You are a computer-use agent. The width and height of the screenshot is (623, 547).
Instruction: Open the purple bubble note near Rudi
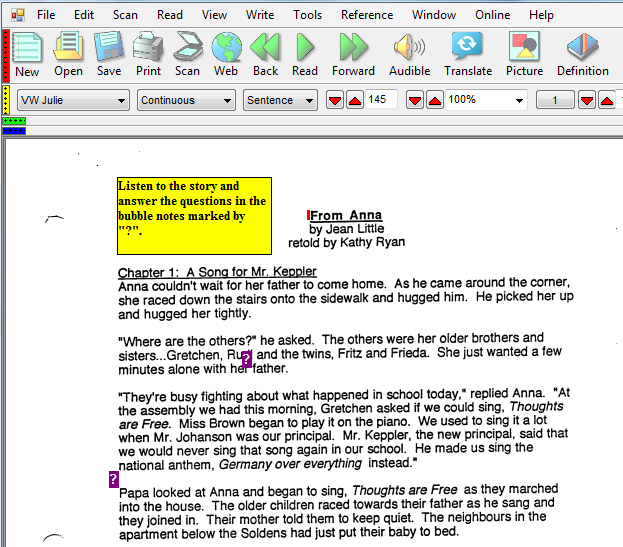pos(247,359)
